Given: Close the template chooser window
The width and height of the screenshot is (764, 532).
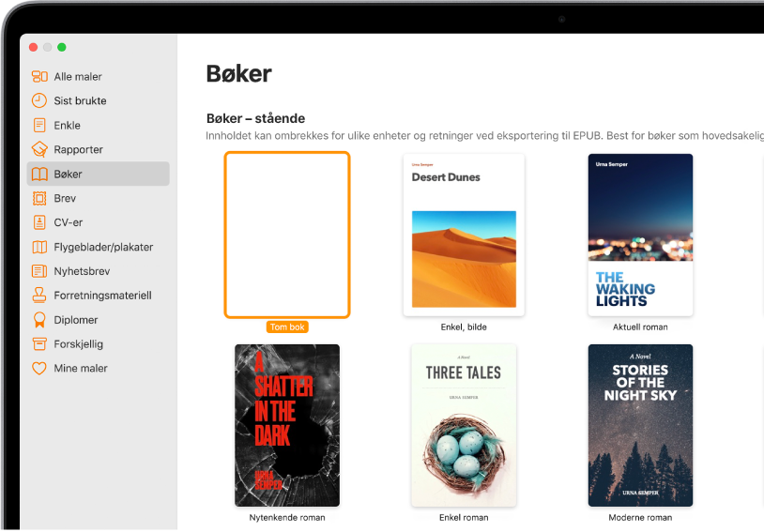Looking at the screenshot, I should pyautogui.click(x=33, y=47).
